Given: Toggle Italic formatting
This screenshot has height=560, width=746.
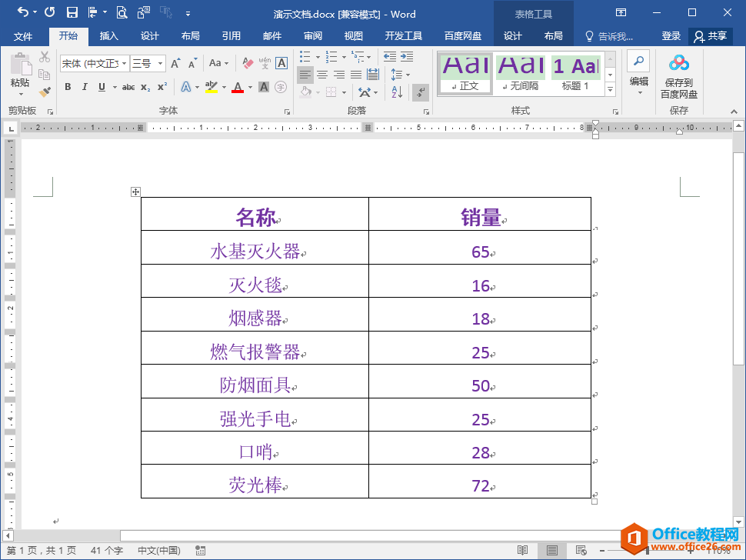Looking at the screenshot, I should click(85, 87).
